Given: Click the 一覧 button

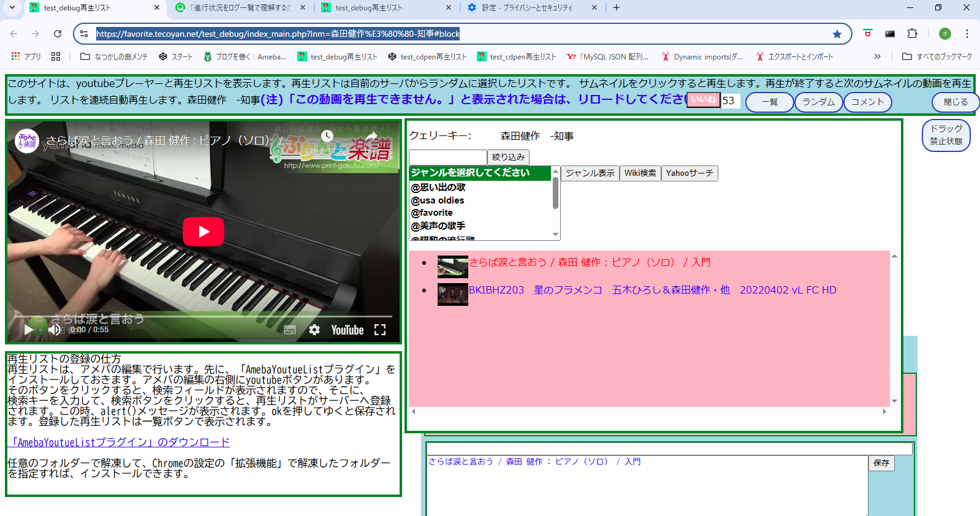Looking at the screenshot, I should [x=770, y=102].
